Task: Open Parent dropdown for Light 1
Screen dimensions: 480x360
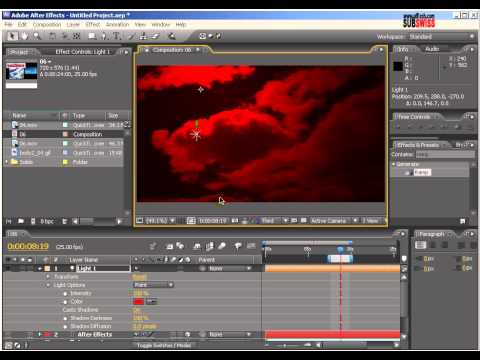Action: click(x=229, y=268)
